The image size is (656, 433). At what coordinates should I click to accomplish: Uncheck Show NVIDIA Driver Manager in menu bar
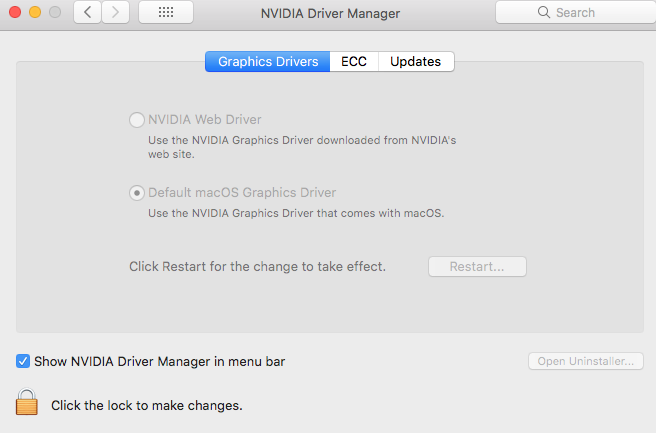click(x=23, y=361)
